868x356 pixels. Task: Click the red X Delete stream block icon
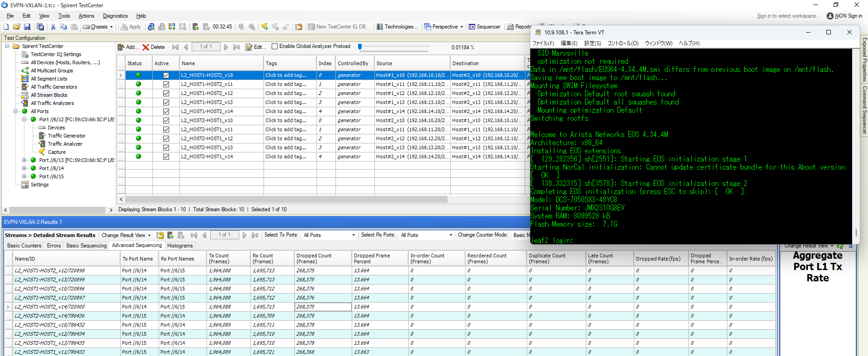coord(146,47)
